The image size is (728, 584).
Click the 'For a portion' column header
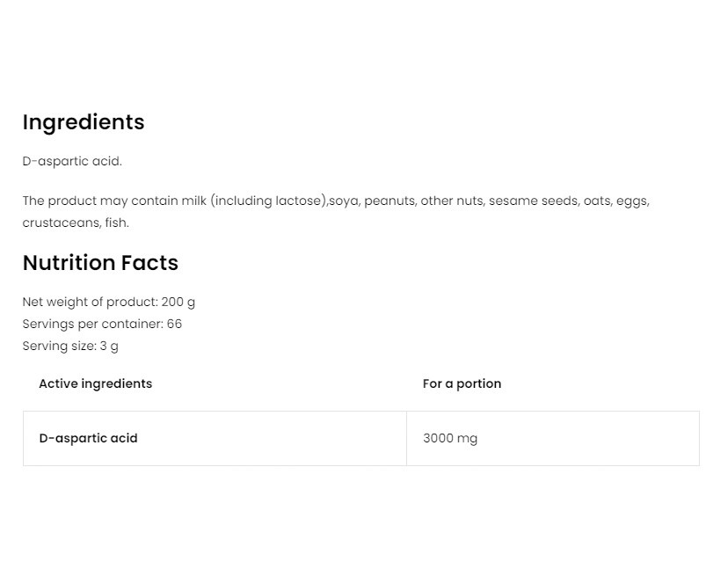462,383
